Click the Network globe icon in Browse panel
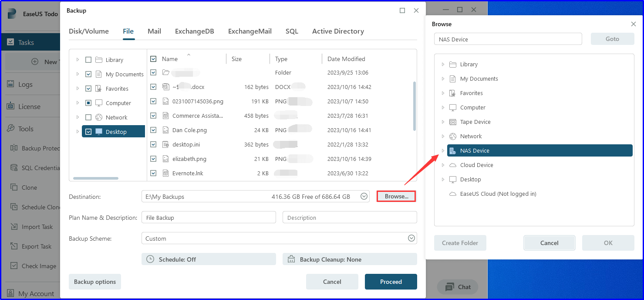The image size is (644, 300). pyautogui.click(x=453, y=136)
